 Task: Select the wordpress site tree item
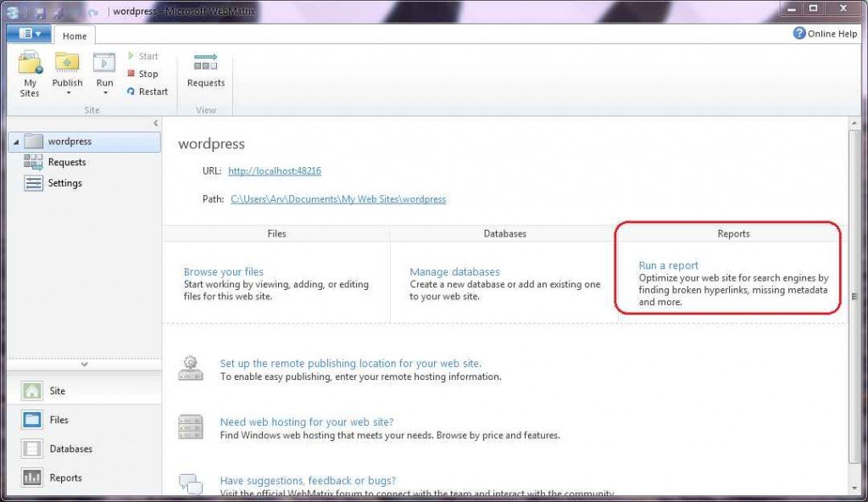(85, 142)
